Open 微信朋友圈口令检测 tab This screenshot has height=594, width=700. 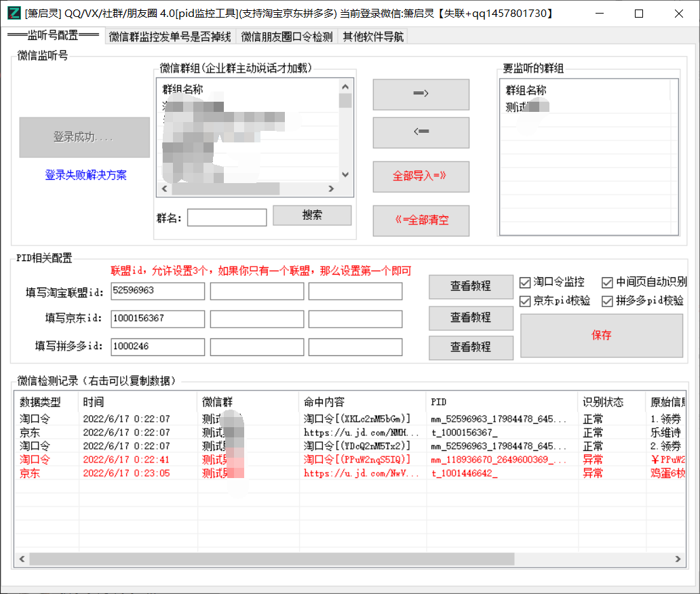point(287,37)
